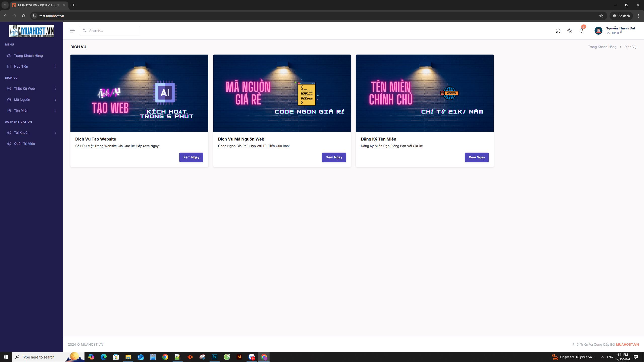Click the Trang Khách Hàng breadcrumb link

coord(602,47)
